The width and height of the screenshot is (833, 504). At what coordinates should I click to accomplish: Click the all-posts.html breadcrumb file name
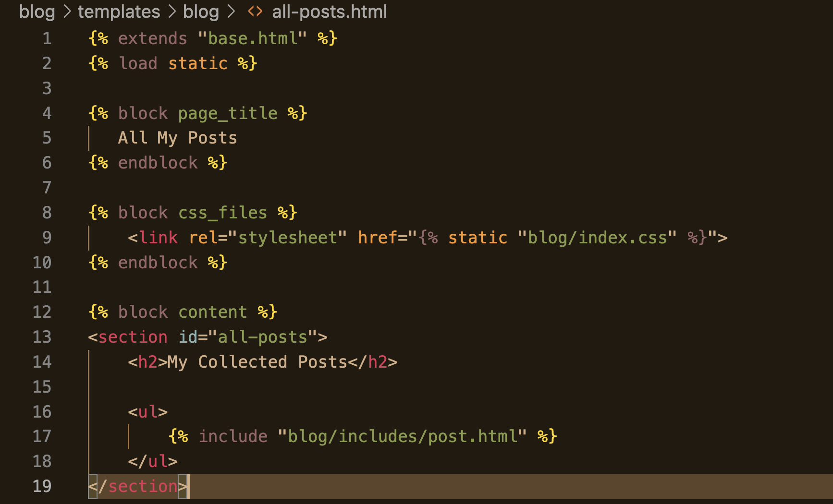[x=330, y=12]
